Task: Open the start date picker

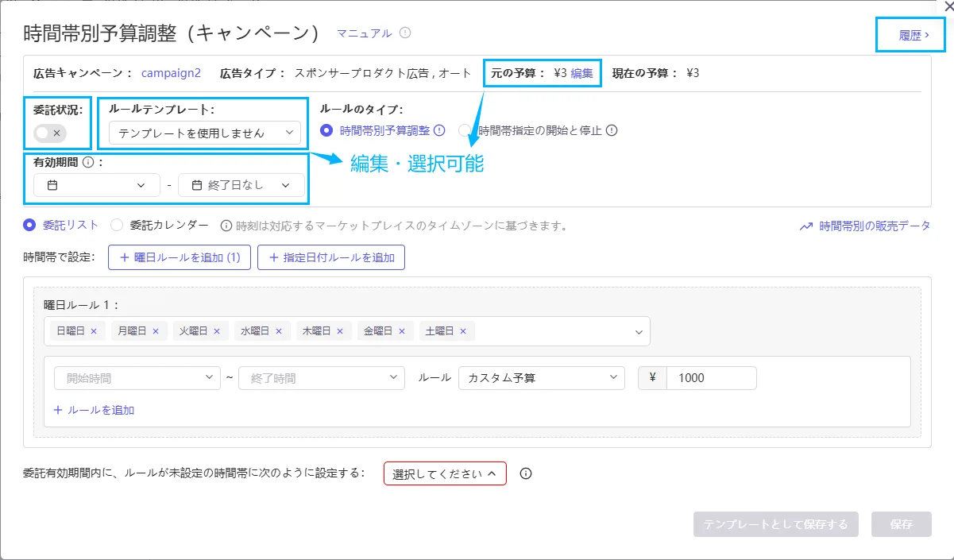Action: (x=97, y=185)
